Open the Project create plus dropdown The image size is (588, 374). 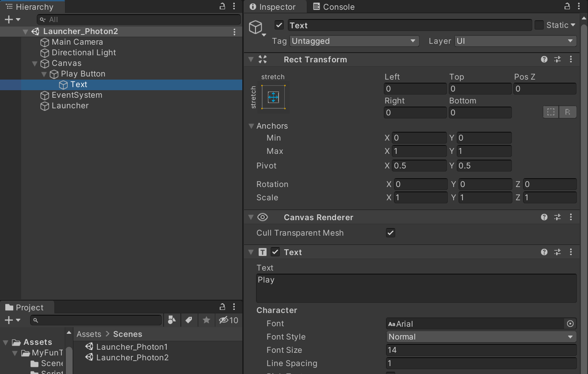point(12,320)
